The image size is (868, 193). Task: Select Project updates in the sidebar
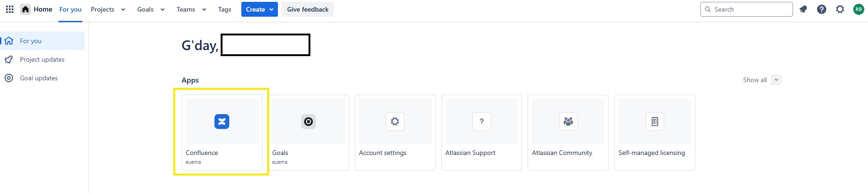coord(42,59)
